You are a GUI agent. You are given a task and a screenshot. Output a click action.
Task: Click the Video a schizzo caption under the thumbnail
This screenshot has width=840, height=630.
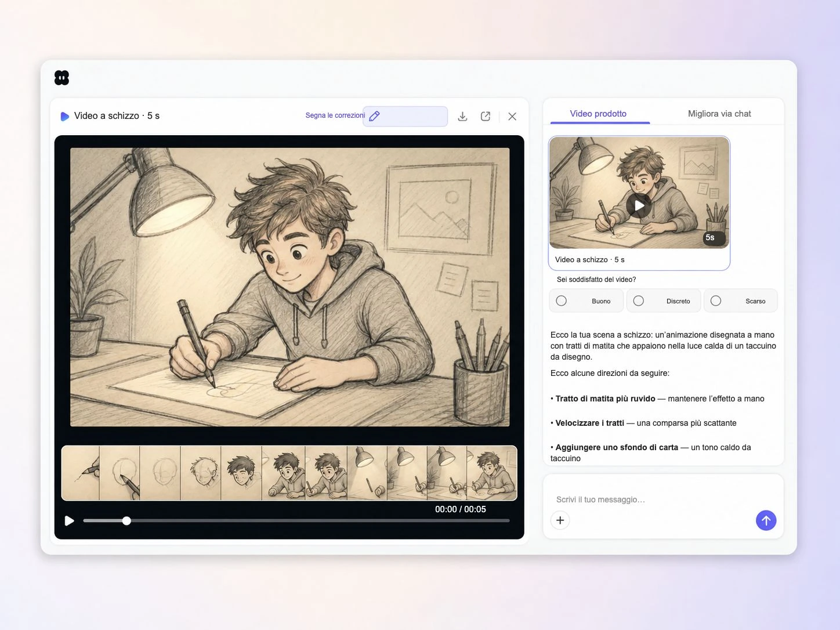coord(590,260)
